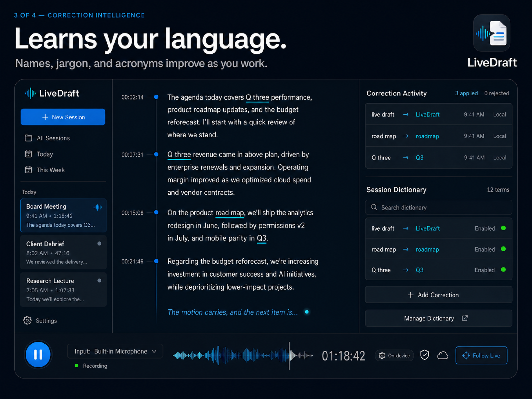Click the cloud sync icon
532x399 pixels.
click(442, 355)
